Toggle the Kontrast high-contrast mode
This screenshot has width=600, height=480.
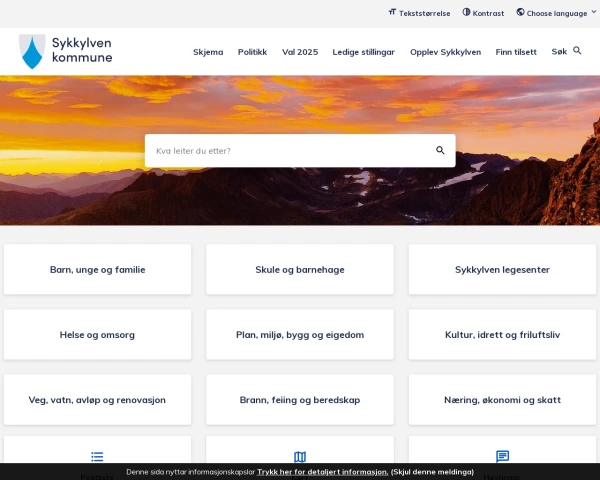pos(483,13)
